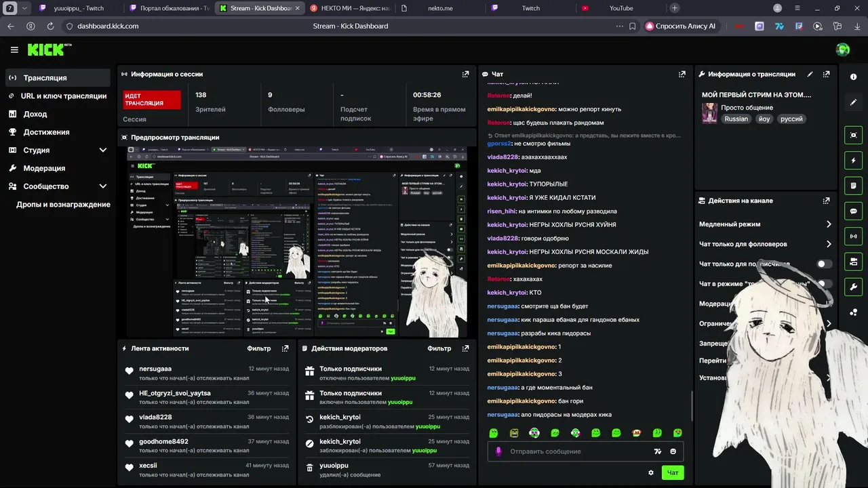Click username kekich_krytoi in the КТО chat message
868x488 pixels.
[507, 293]
